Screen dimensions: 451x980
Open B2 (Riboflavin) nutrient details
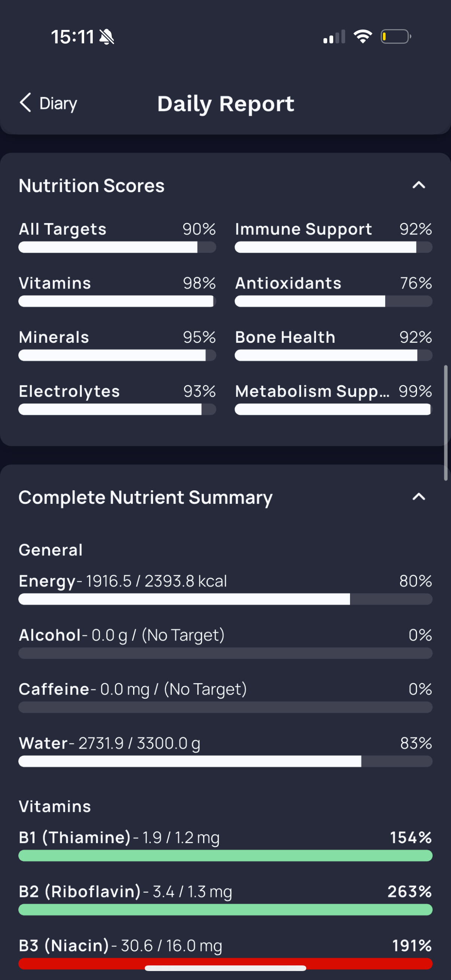[x=225, y=899]
